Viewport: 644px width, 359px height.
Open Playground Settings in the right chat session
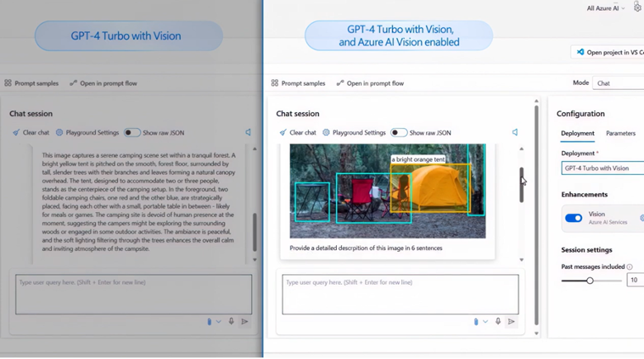[x=354, y=133]
